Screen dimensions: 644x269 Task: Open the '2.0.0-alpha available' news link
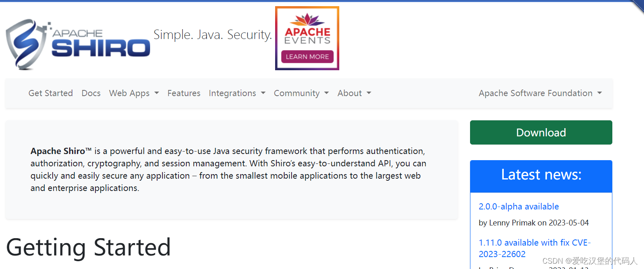[x=519, y=206]
